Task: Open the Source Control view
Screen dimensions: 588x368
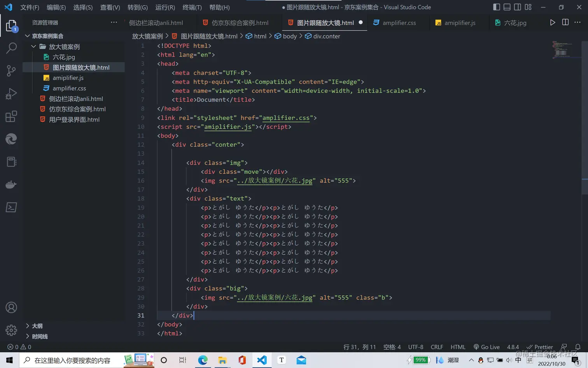Action: 11,70
